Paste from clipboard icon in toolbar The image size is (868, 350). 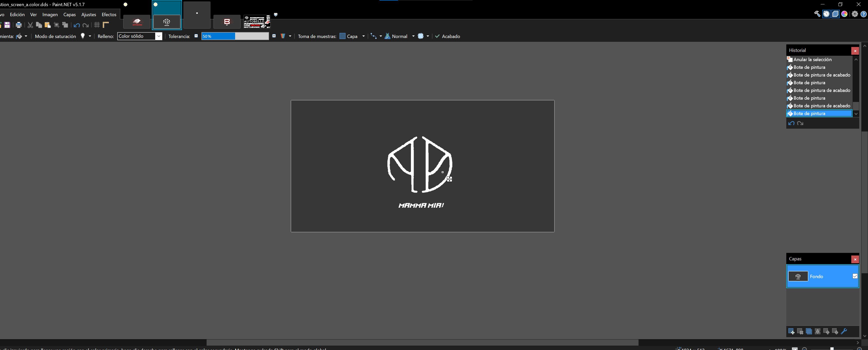click(48, 25)
